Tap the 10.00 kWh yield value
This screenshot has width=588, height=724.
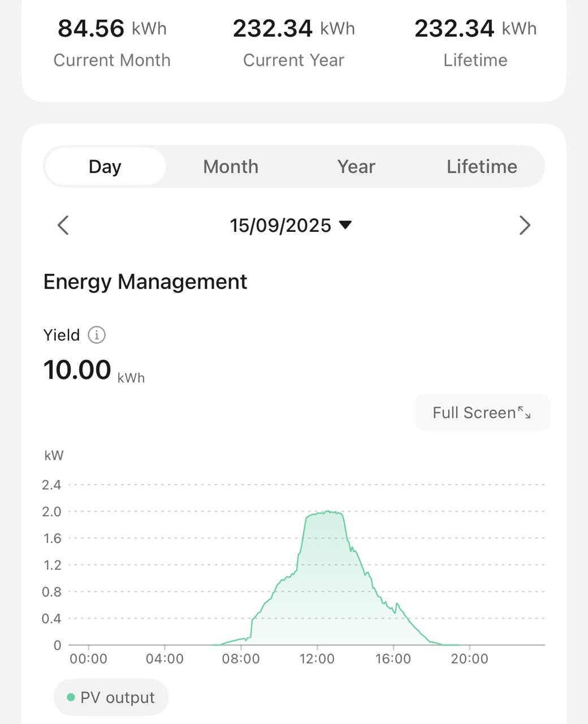[77, 370]
